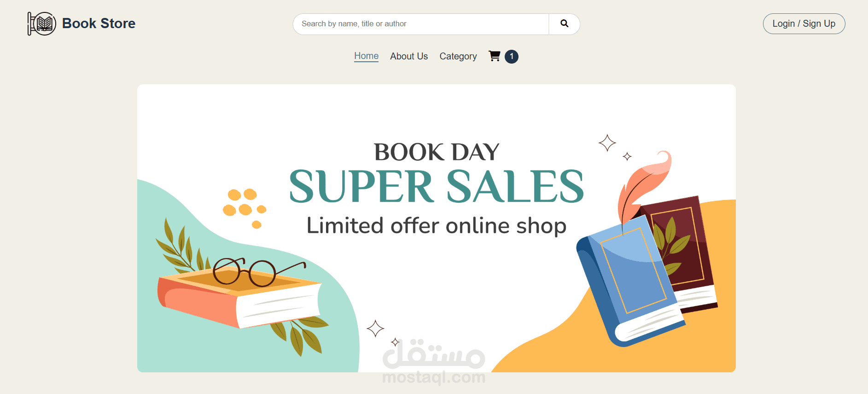Open the About Us page
The height and width of the screenshot is (394, 868).
pos(409,56)
